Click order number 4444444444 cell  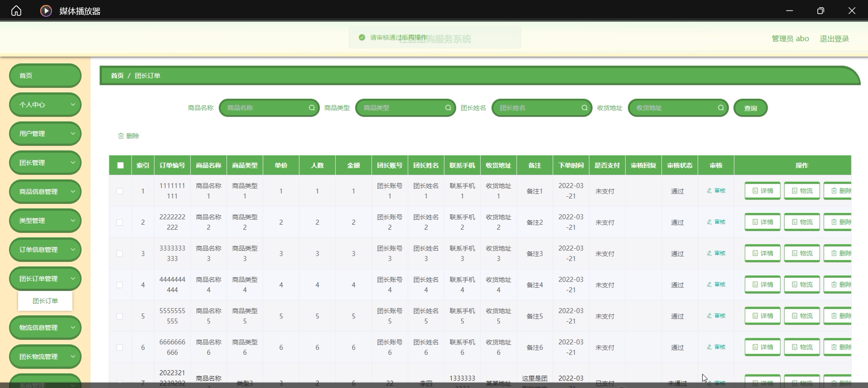(172, 284)
